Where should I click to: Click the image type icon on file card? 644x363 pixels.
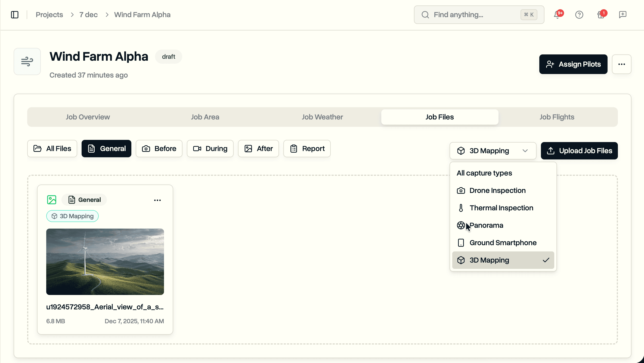[52, 199]
